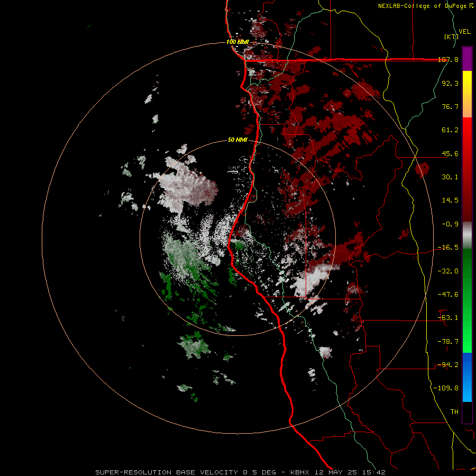
Task: Click the 30.1 legend value
Action: click(450, 177)
